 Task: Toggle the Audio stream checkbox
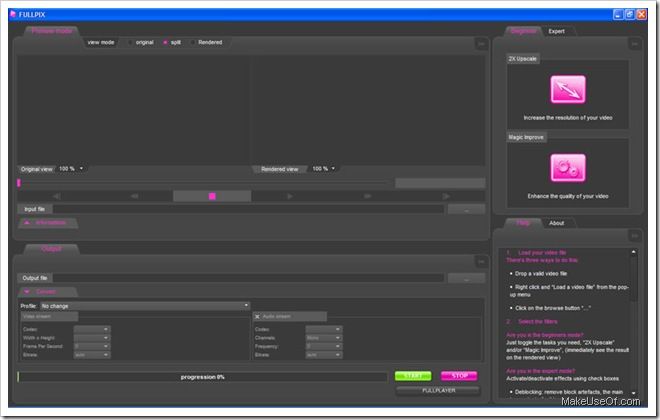[x=257, y=316]
